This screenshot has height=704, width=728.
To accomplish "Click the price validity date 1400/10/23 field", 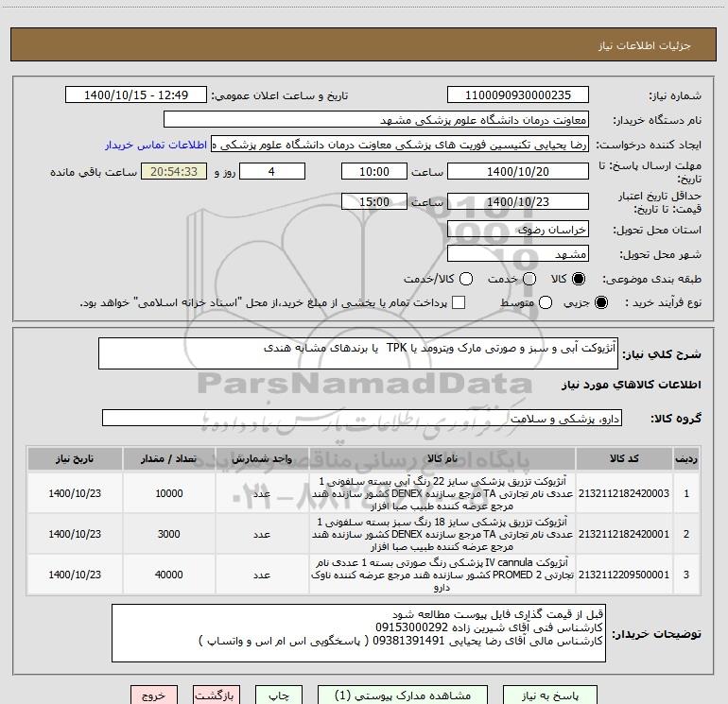I will (x=518, y=202).
